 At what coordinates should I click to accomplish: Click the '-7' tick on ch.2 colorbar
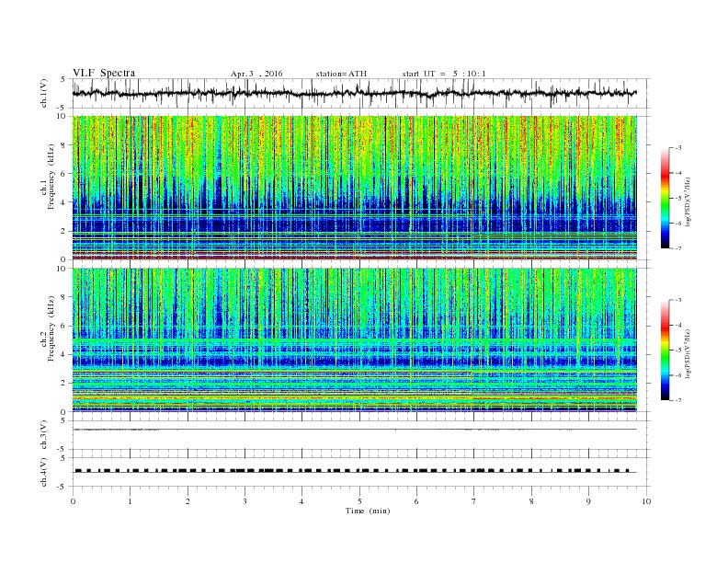[678, 400]
